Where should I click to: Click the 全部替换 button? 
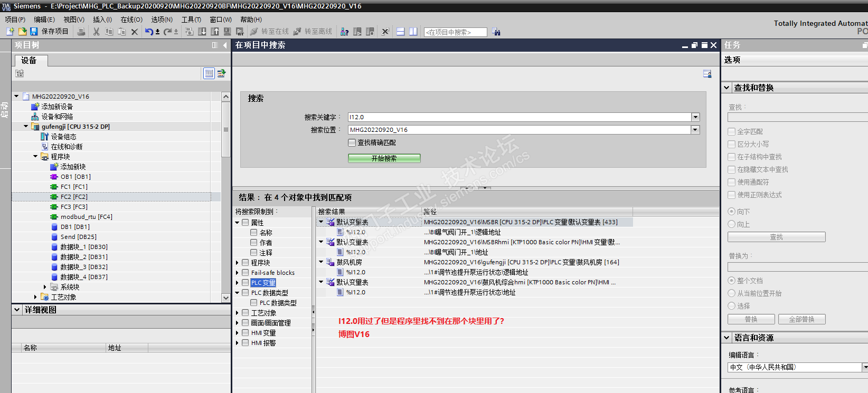(x=801, y=319)
